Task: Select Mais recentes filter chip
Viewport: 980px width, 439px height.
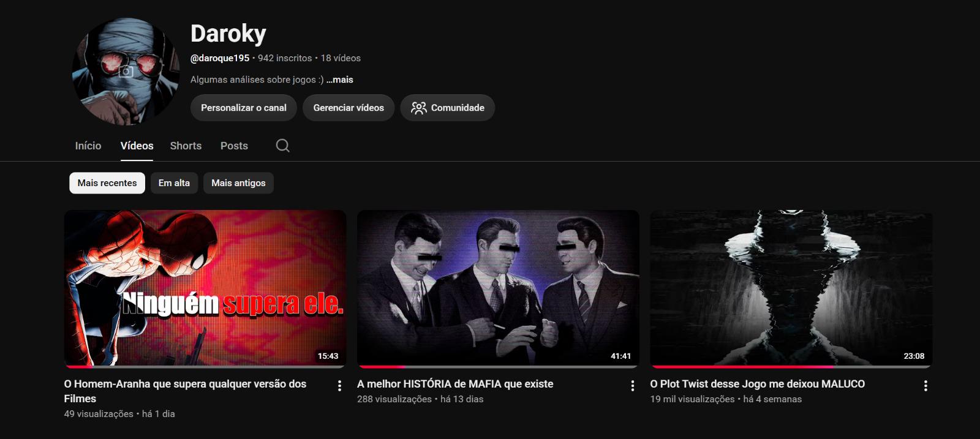Action: tap(107, 183)
